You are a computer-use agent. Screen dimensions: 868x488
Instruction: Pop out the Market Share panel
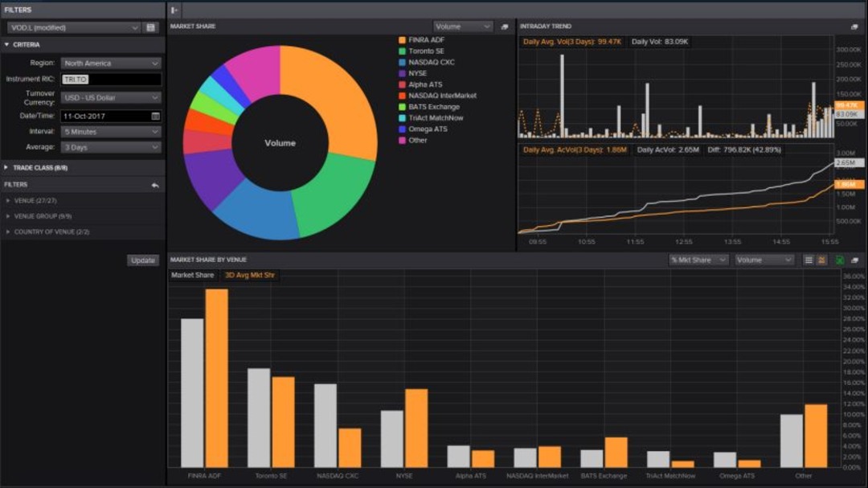(x=506, y=26)
